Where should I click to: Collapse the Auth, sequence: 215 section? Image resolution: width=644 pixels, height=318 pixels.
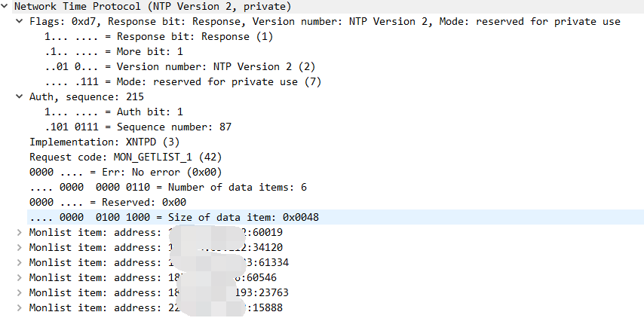[x=19, y=96]
